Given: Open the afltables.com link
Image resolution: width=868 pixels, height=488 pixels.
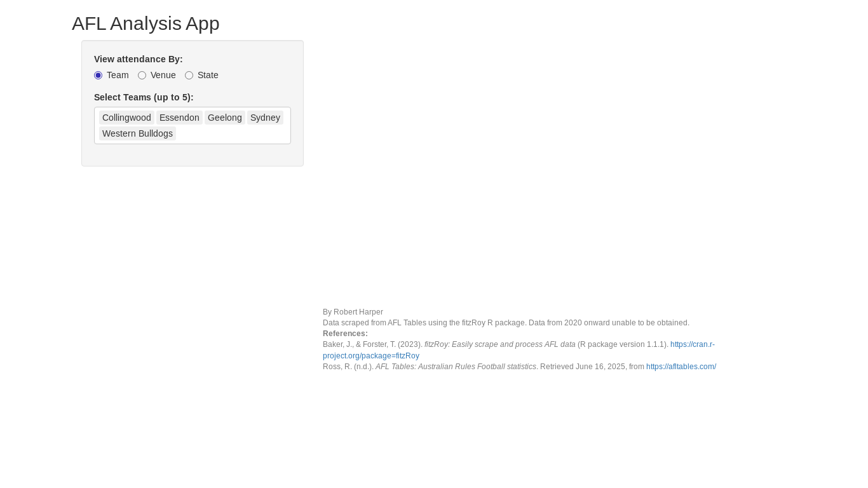Looking at the screenshot, I should coord(681,367).
